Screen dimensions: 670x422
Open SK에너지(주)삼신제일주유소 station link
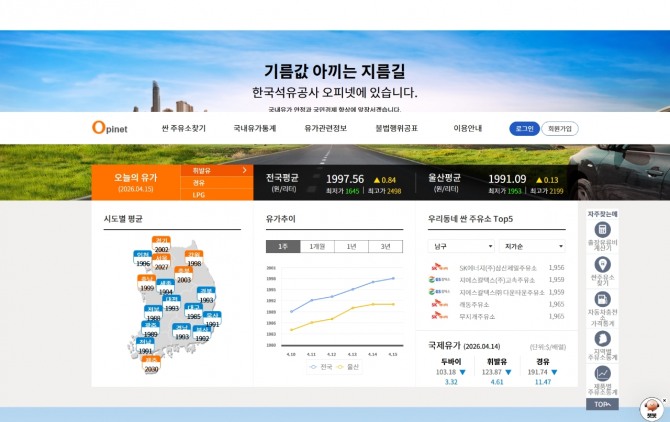tap(498, 268)
